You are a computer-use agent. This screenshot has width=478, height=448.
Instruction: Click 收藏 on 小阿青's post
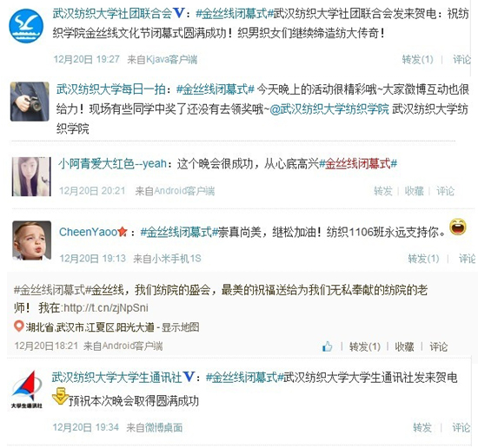point(414,191)
